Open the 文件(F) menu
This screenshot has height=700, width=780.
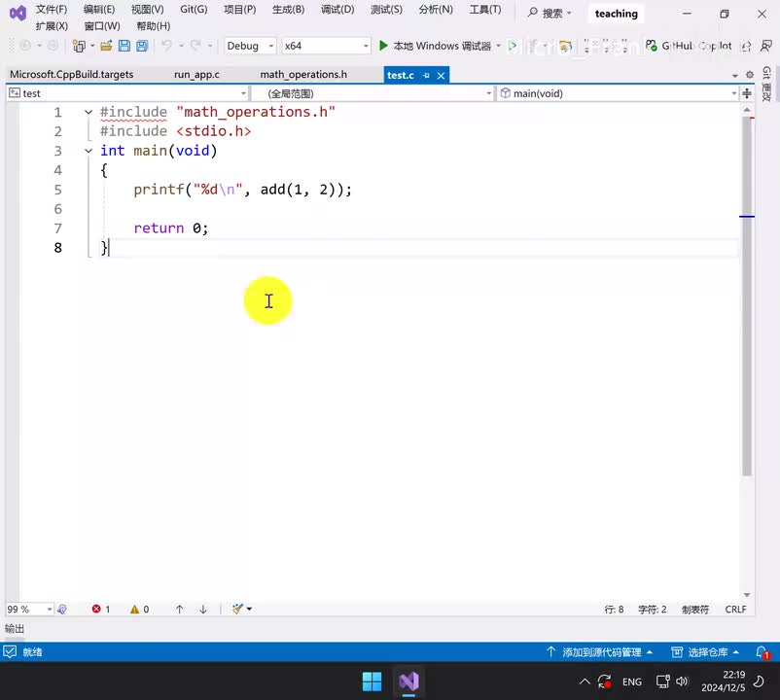52,10
